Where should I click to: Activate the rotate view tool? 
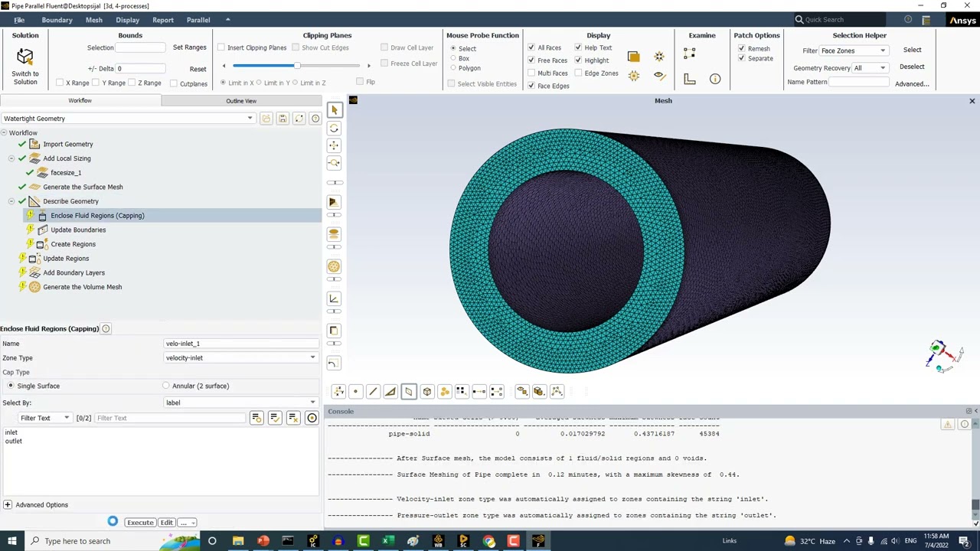tap(334, 128)
